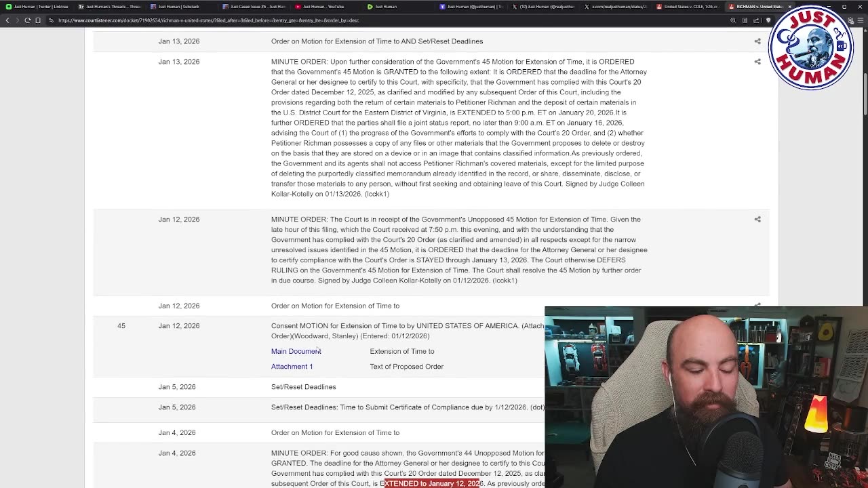Screen dimensions: 868x488
Task: Click Jan 12 'Order on Motion for Extension of Time to'
Action: click(335, 306)
